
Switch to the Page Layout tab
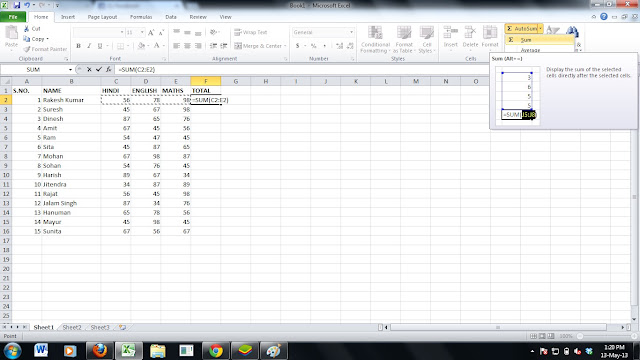[x=102, y=17]
